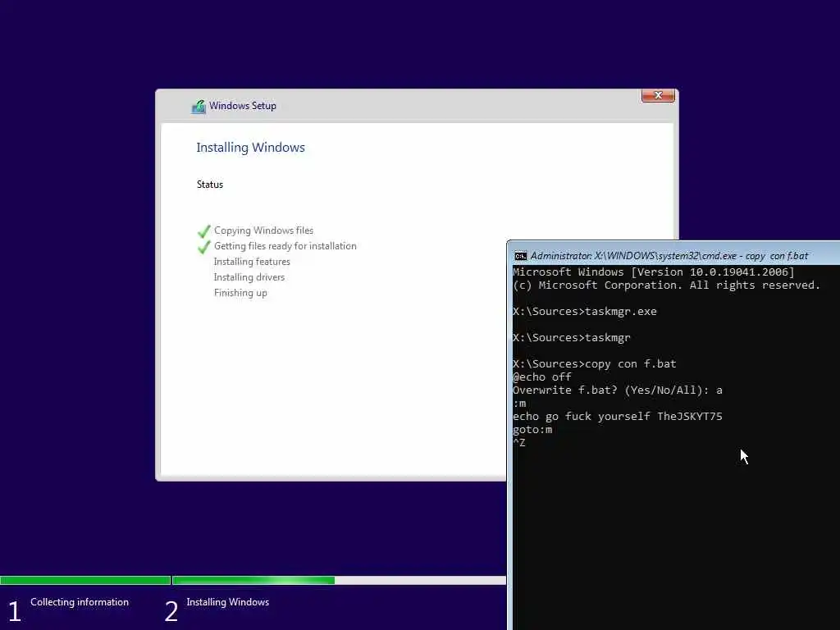Image resolution: width=840 pixels, height=630 pixels.
Task: Click the copy con f.bat command line
Action: coord(595,363)
